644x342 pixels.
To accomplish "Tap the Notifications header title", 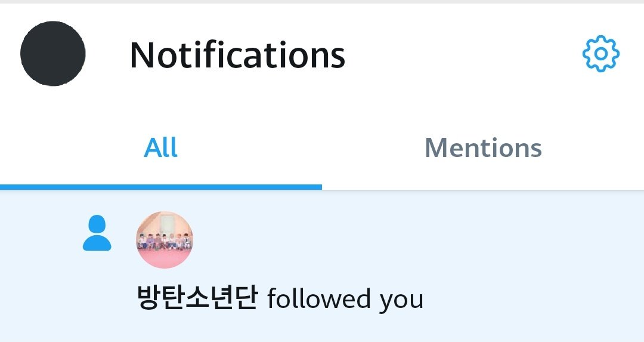I will tap(237, 55).
